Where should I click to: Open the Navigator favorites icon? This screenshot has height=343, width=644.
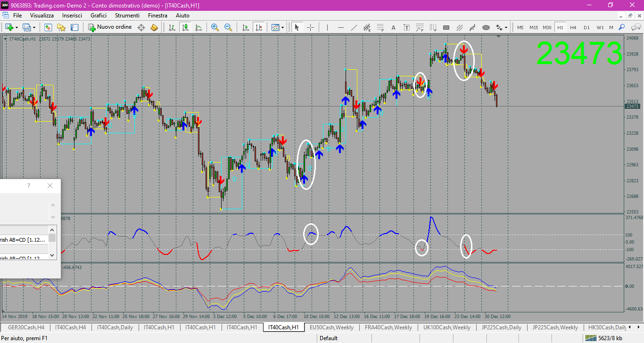click(x=61, y=27)
